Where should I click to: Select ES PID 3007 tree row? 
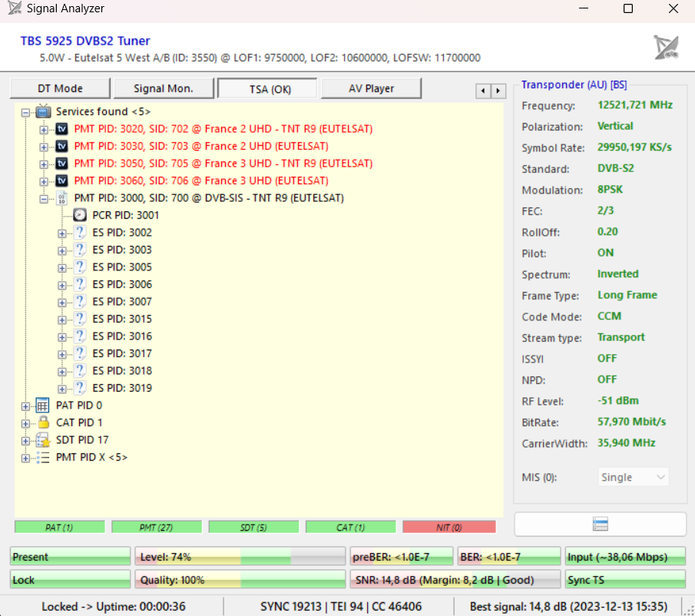point(122,301)
